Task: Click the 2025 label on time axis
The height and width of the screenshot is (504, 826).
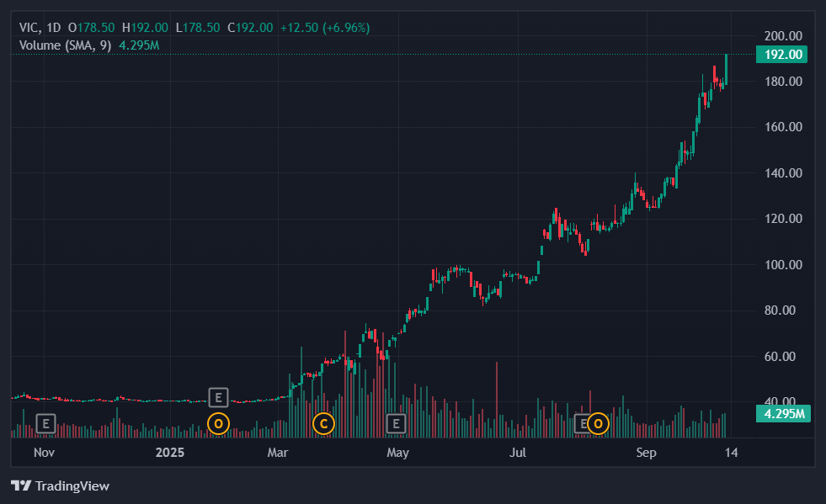Action: click(170, 453)
